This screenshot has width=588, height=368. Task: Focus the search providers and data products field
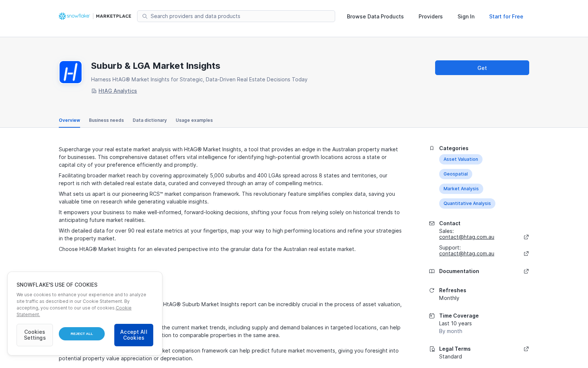236,16
